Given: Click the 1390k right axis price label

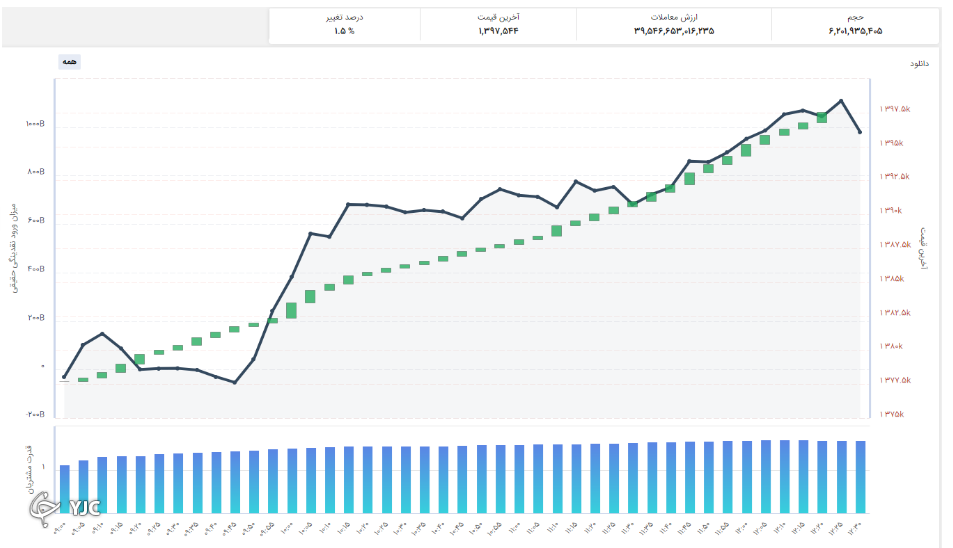Looking at the screenshot, I should coord(891,211).
